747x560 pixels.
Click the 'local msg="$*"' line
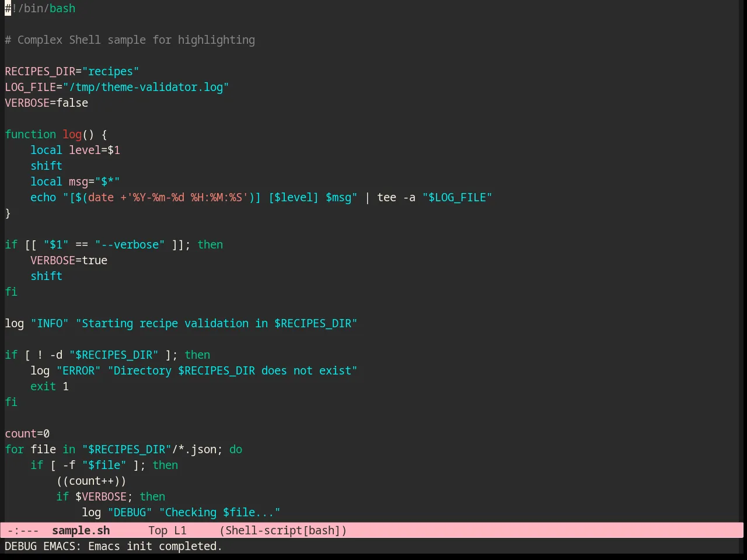pyautogui.click(x=75, y=181)
